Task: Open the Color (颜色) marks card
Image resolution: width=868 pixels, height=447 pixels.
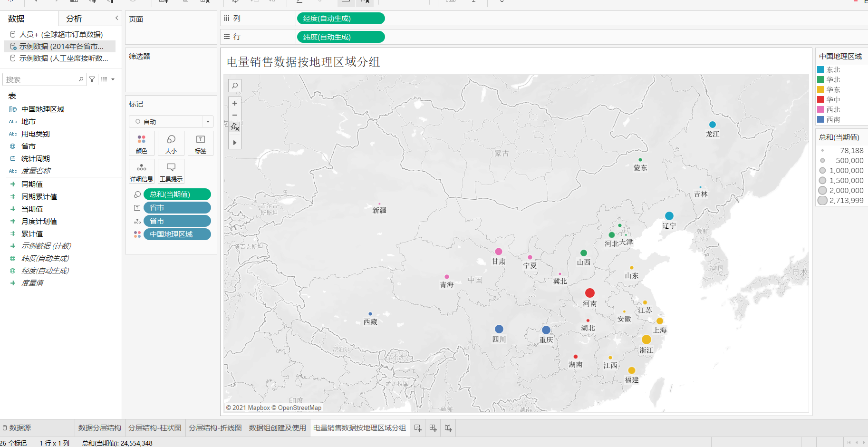Action: 142,144
